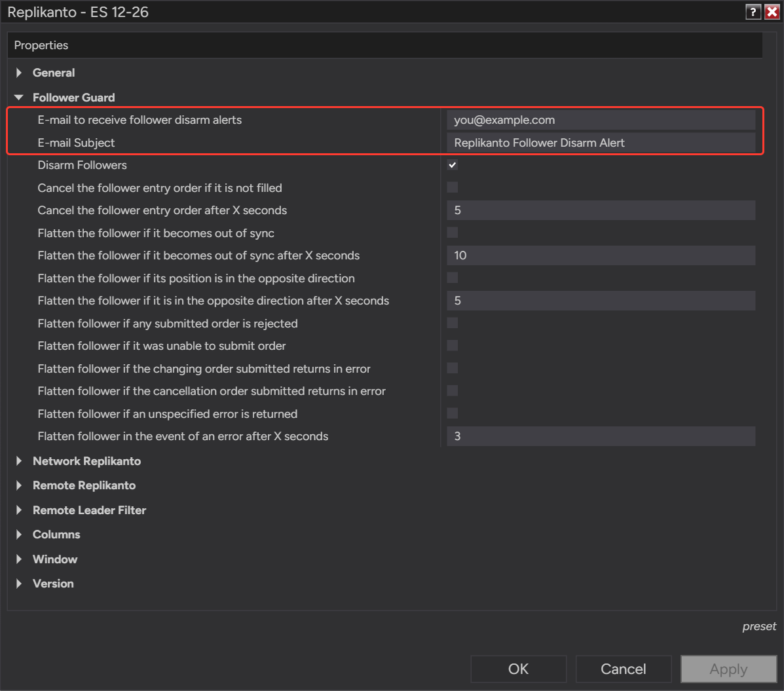The height and width of the screenshot is (691, 784).
Task: Expand the Version section
Action: click(x=19, y=584)
